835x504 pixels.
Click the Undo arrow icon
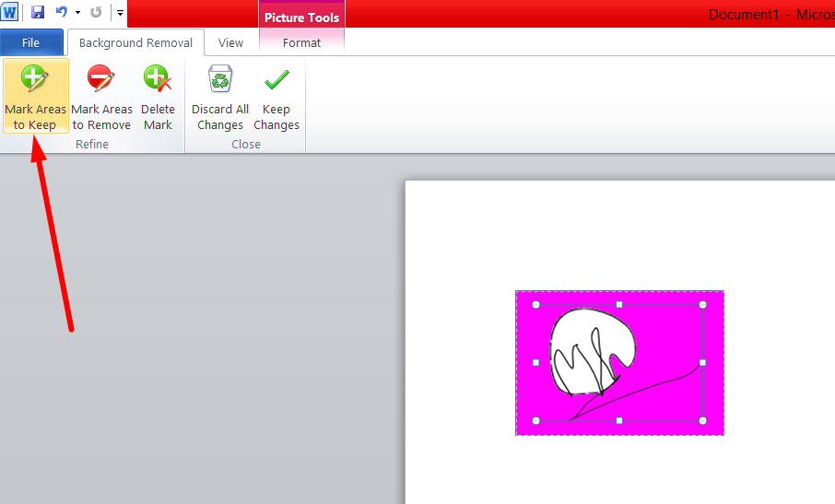(61, 13)
